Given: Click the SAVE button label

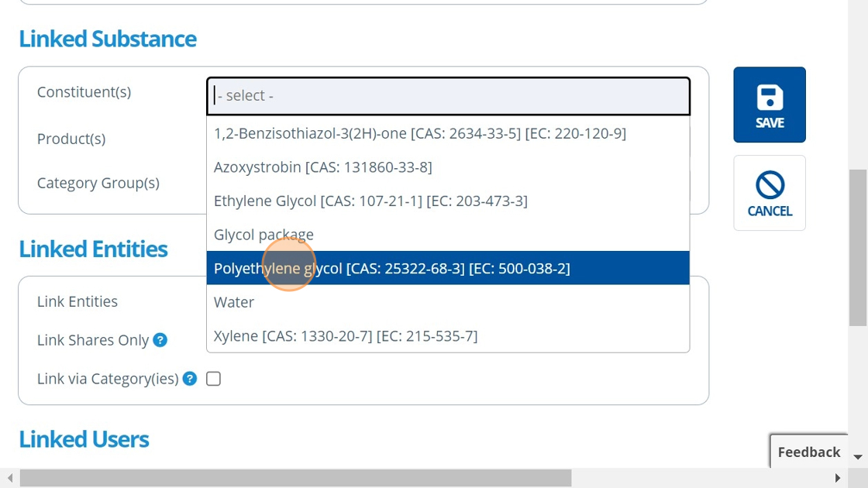Looking at the screenshot, I should [769, 123].
